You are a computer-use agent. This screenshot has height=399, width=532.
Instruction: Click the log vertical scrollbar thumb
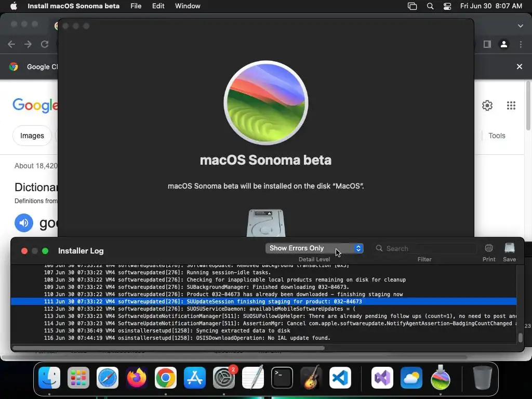click(520, 338)
